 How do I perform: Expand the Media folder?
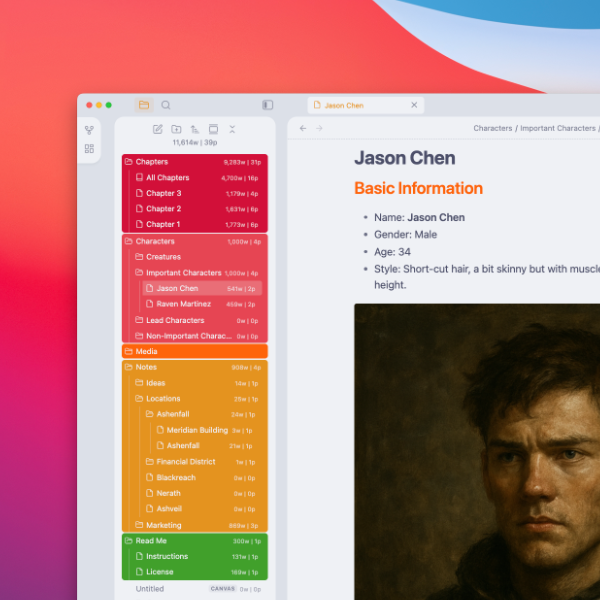pyautogui.click(x=195, y=351)
